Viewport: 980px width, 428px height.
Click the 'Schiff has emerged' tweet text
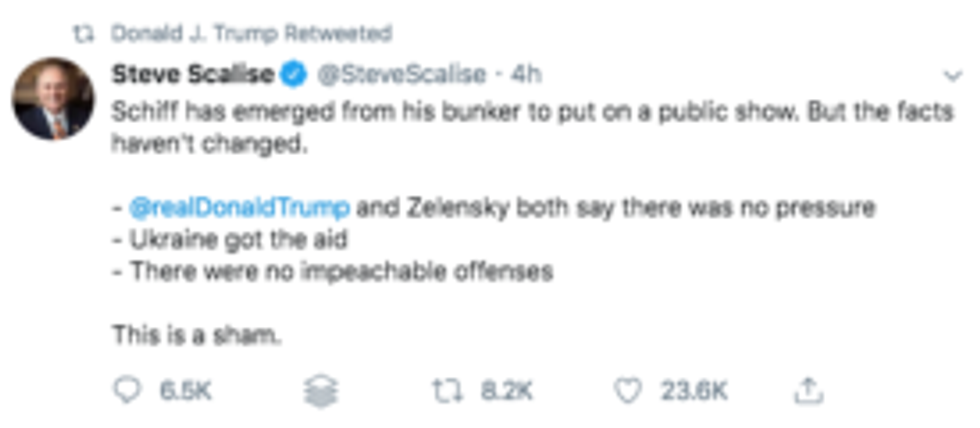[533, 128]
